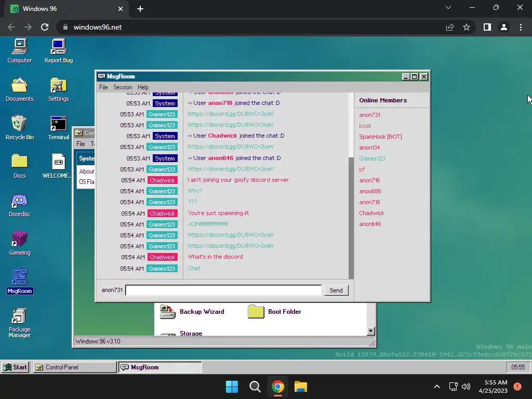Select anon646 in Online Members list
Screen dimensions: 532x399
370,224
